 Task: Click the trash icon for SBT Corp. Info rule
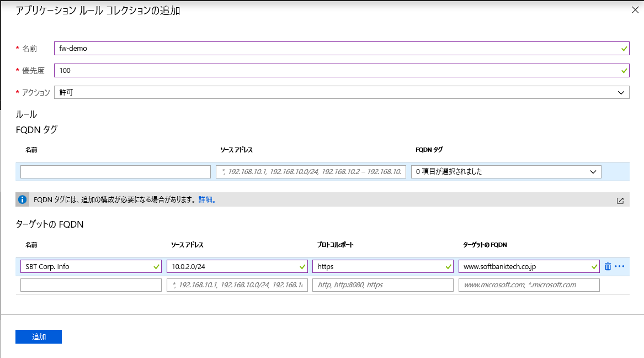pyautogui.click(x=608, y=266)
